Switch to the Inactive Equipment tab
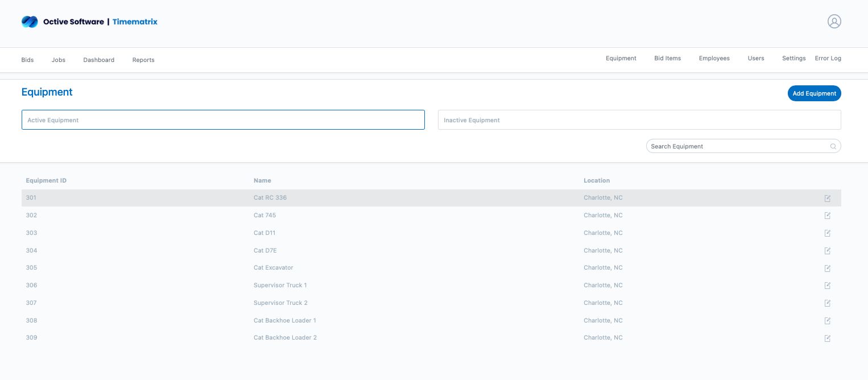This screenshot has width=868, height=380. point(639,120)
